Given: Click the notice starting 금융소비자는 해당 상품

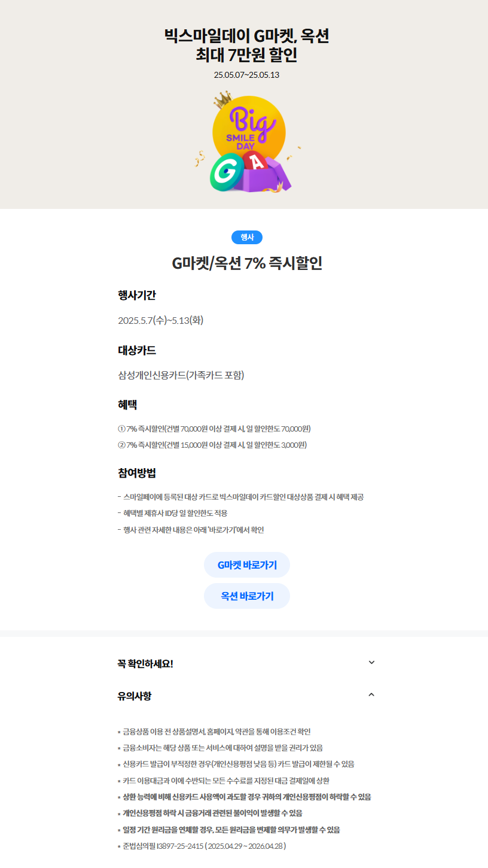Looking at the screenshot, I should pos(221,748).
